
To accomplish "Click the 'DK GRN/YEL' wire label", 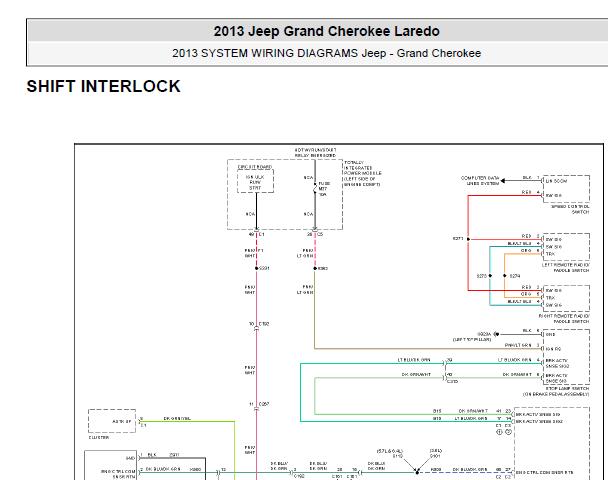I will 177,418.
